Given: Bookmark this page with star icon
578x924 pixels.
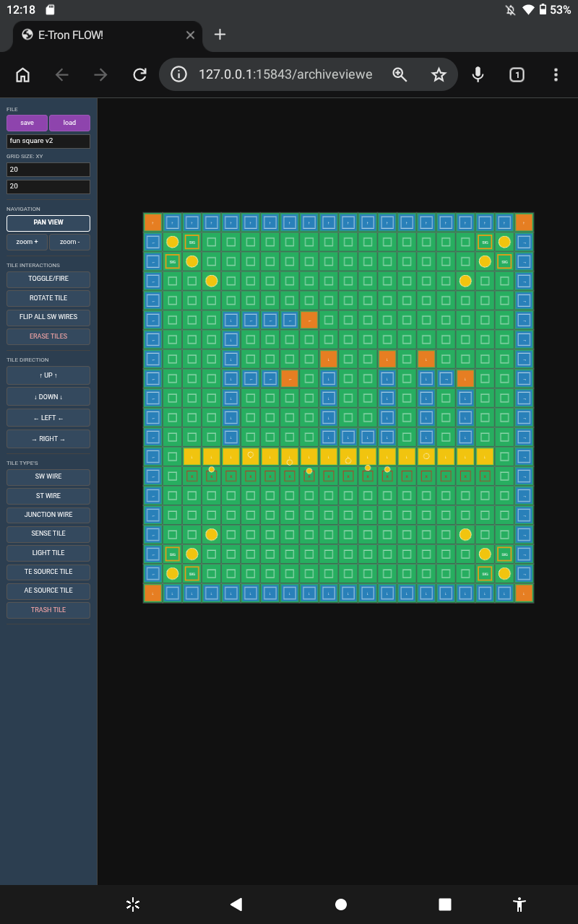Looking at the screenshot, I should point(439,74).
